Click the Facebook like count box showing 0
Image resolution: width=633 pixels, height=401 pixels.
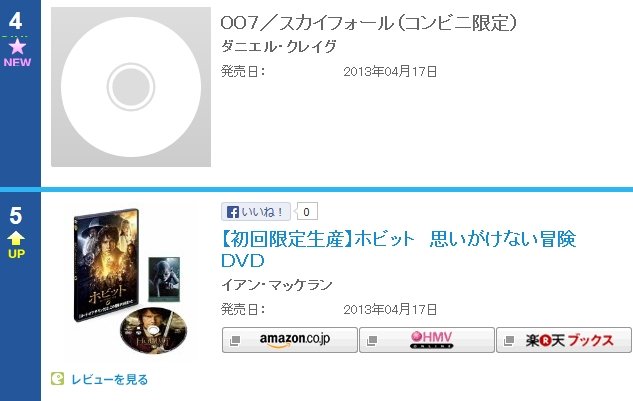[307, 212]
